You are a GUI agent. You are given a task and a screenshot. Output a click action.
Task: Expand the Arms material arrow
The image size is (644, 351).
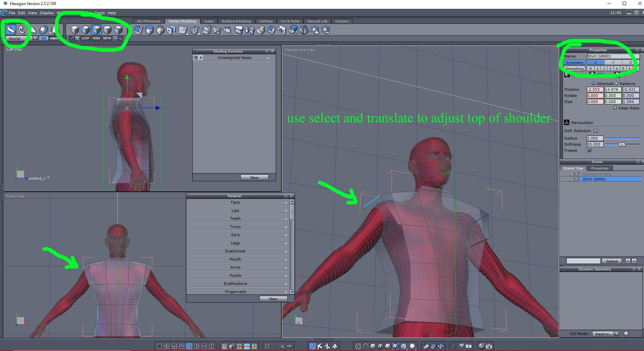(286, 268)
